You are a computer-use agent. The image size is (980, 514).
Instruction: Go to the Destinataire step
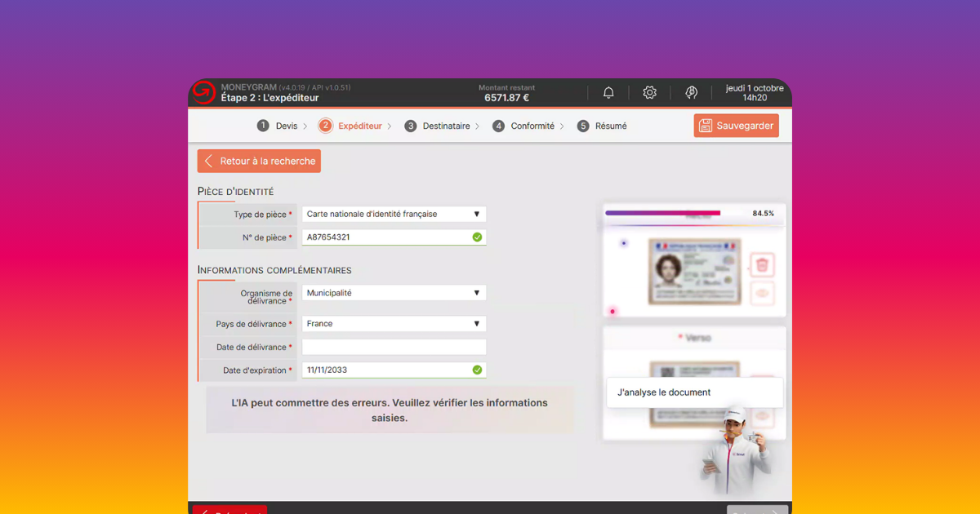pos(447,126)
